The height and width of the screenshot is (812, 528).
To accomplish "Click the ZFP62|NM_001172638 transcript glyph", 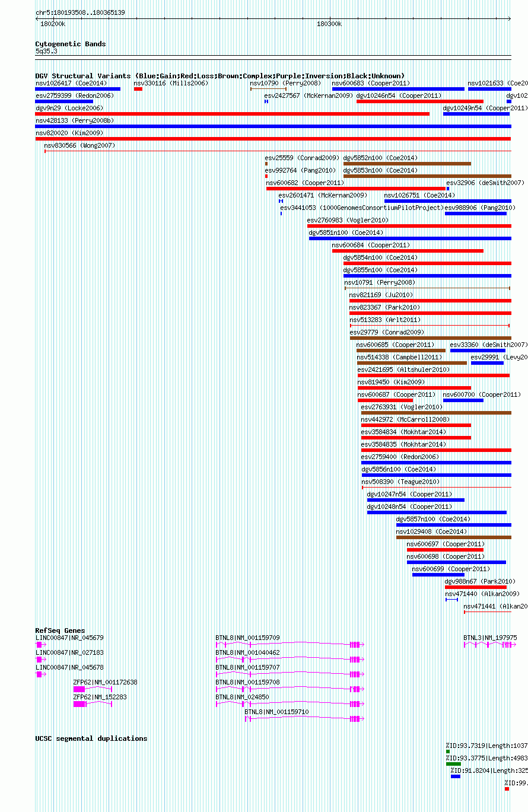I will 93,689.
